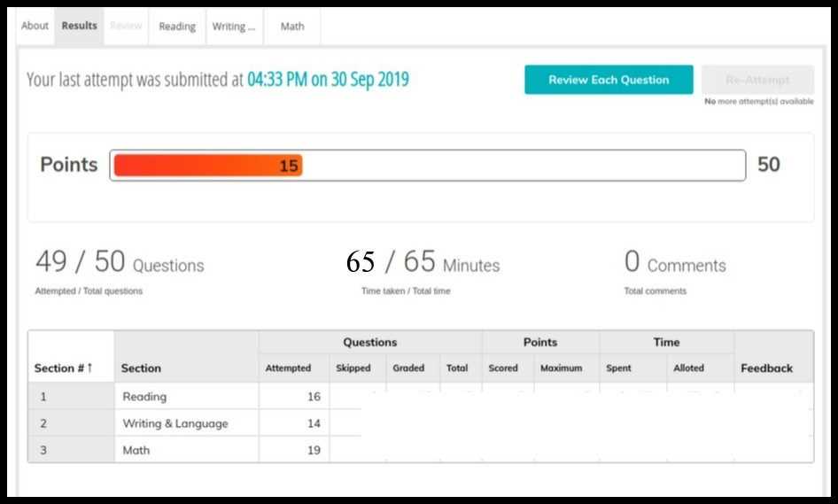
Task: Select the Reading row in section table
Action: pos(421,396)
